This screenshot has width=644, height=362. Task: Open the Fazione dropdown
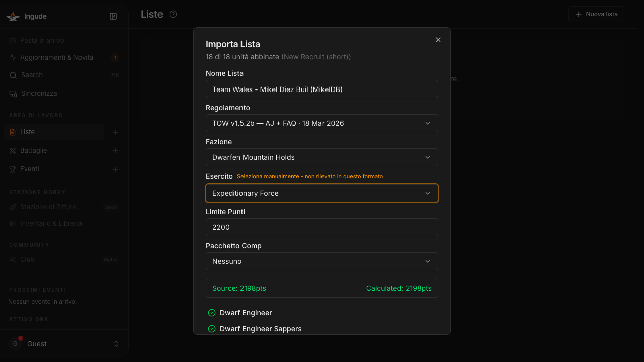[x=322, y=157]
